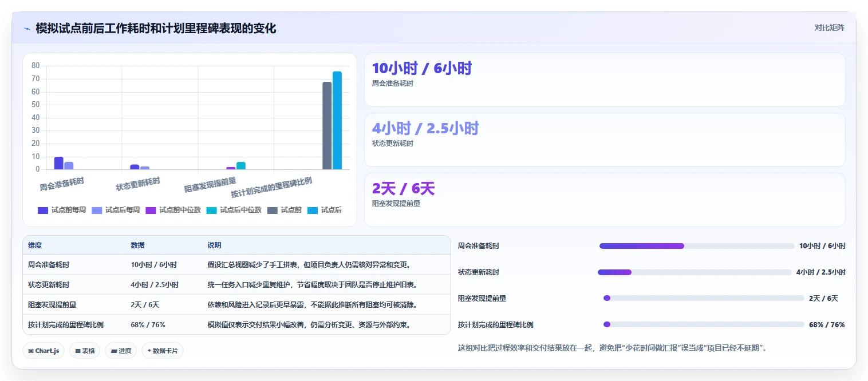Toggle the blue 试点后 legend dataset
Image resolution: width=868 pixels, height=381 pixels.
coord(325,210)
